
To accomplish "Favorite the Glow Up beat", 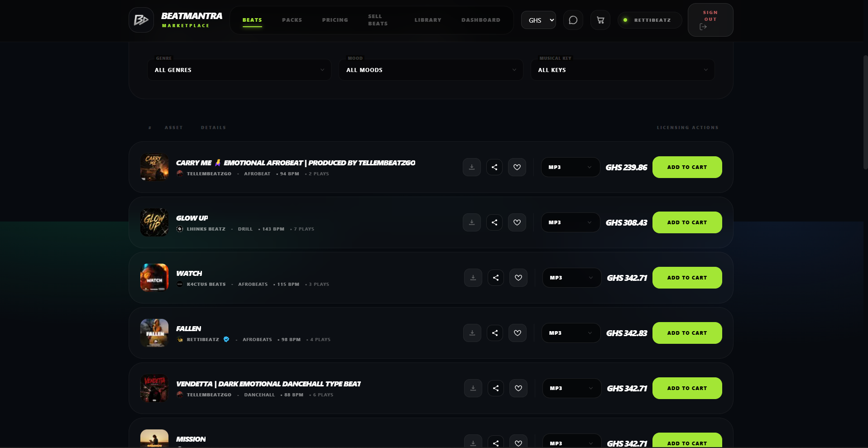I will point(517,222).
